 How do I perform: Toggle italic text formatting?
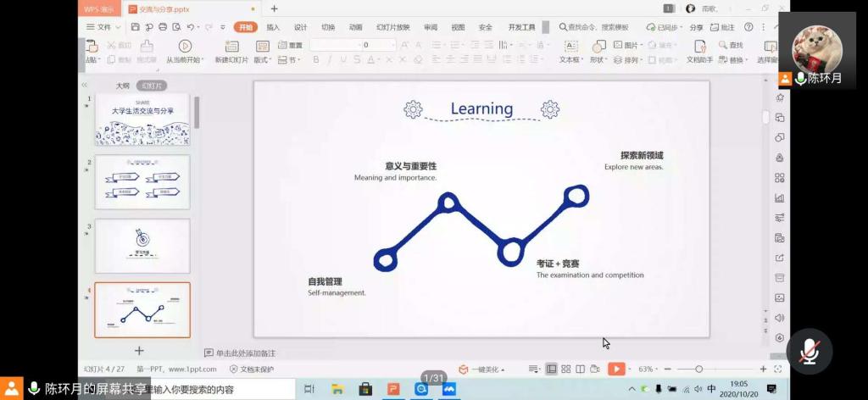pyautogui.click(x=330, y=60)
